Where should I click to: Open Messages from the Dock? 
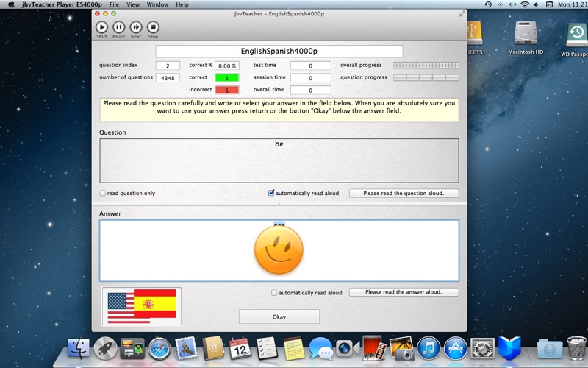(x=320, y=349)
